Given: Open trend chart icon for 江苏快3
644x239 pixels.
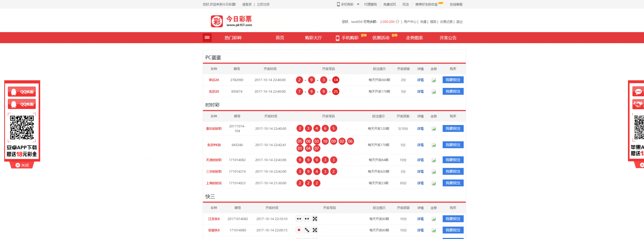Looking at the screenshot, I should tap(434, 219).
